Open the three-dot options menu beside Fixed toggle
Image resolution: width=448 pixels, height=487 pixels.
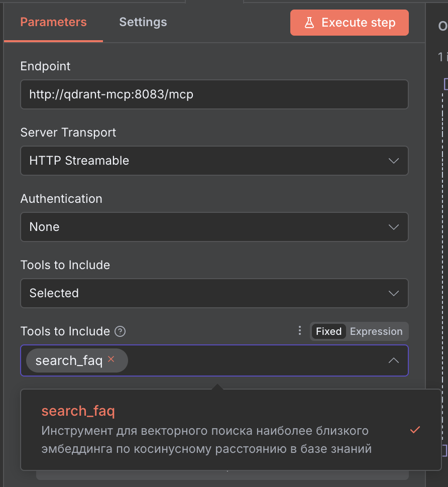click(300, 331)
